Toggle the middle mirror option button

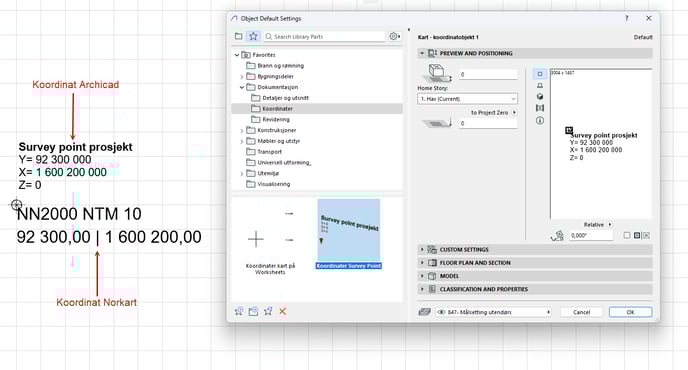(x=638, y=236)
